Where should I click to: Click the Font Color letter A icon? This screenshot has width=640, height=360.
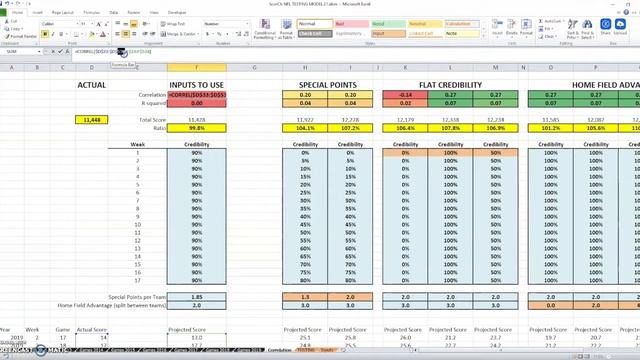click(x=103, y=34)
